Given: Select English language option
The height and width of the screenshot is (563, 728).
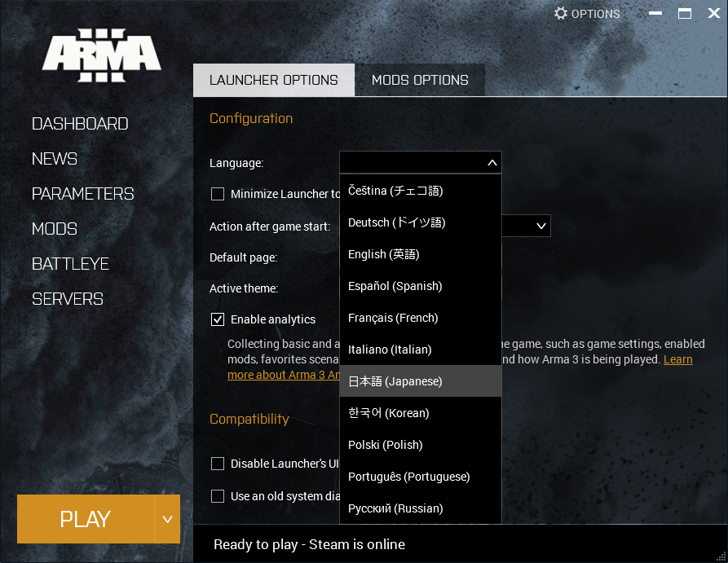Looking at the screenshot, I should coord(421,254).
